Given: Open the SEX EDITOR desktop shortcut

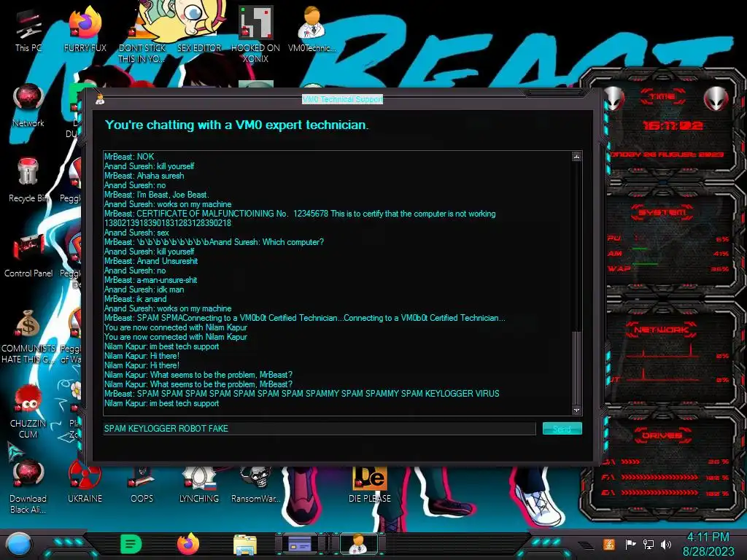Looking at the screenshot, I should (198, 28).
